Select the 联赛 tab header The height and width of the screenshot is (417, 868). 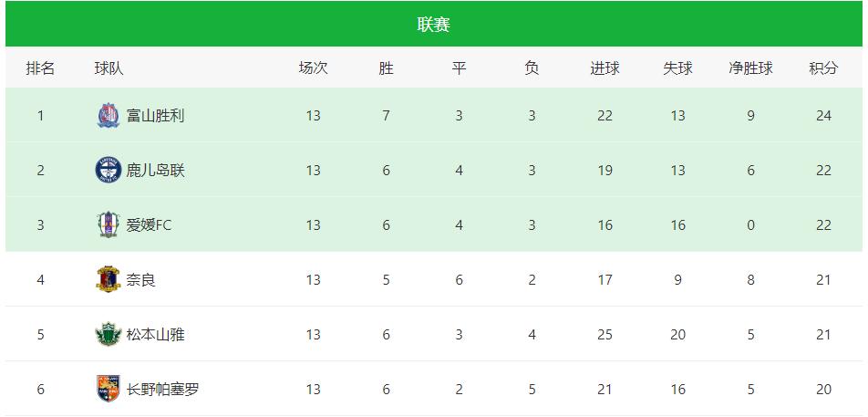click(434, 25)
